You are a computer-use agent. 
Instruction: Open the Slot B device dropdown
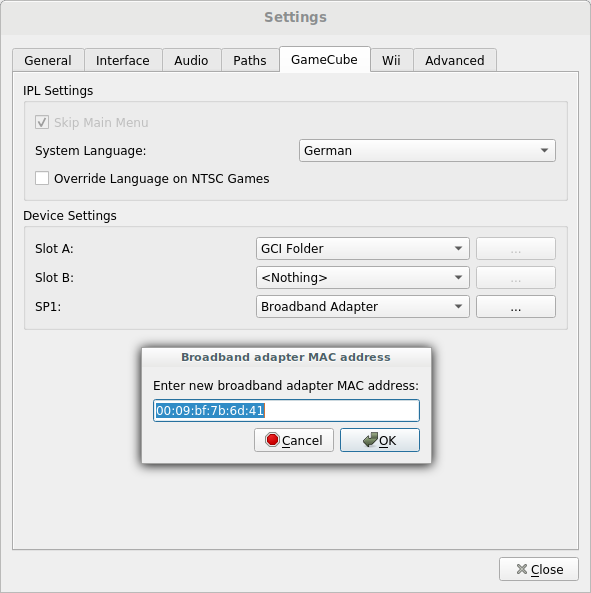tap(363, 278)
